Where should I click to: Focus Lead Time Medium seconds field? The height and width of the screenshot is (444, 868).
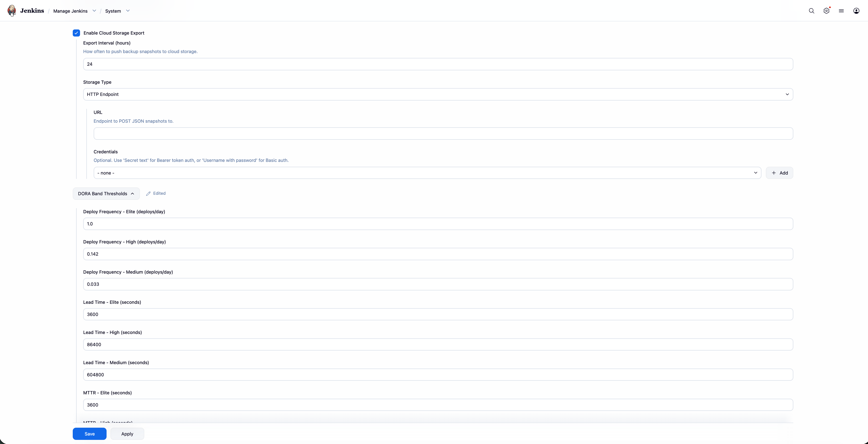[x=438, y=375]
